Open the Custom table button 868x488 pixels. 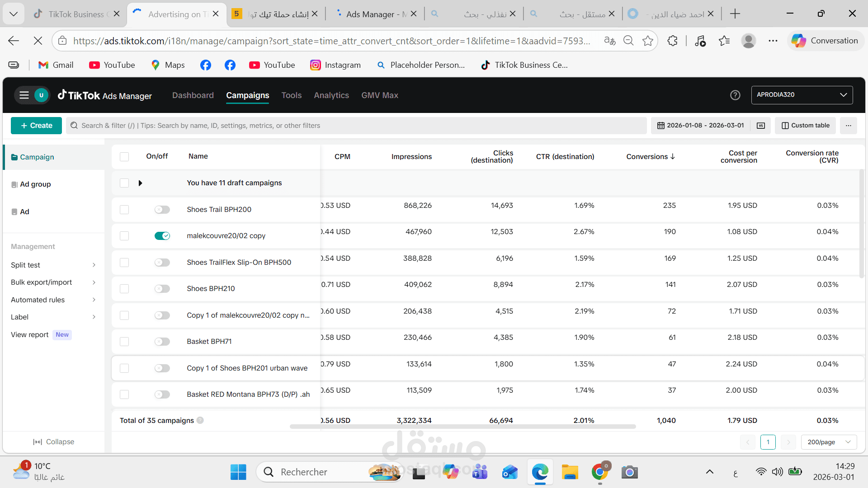(805, 126)
